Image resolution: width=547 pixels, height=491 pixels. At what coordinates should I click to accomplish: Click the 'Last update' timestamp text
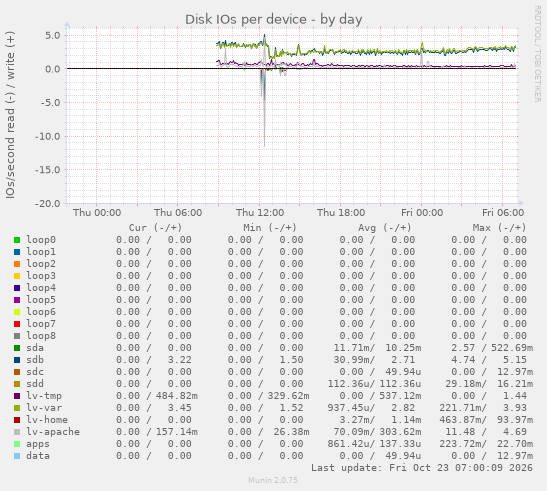pos(422,468)
